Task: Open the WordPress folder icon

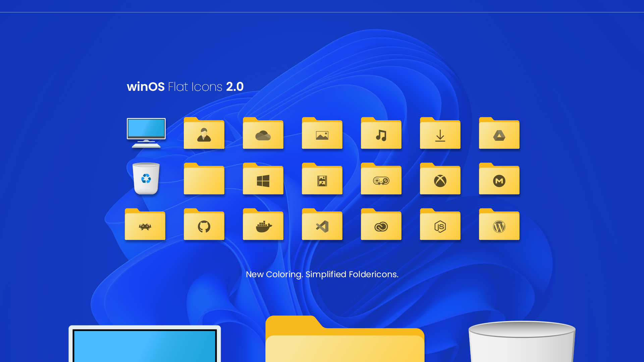Action: click(499, 225)
